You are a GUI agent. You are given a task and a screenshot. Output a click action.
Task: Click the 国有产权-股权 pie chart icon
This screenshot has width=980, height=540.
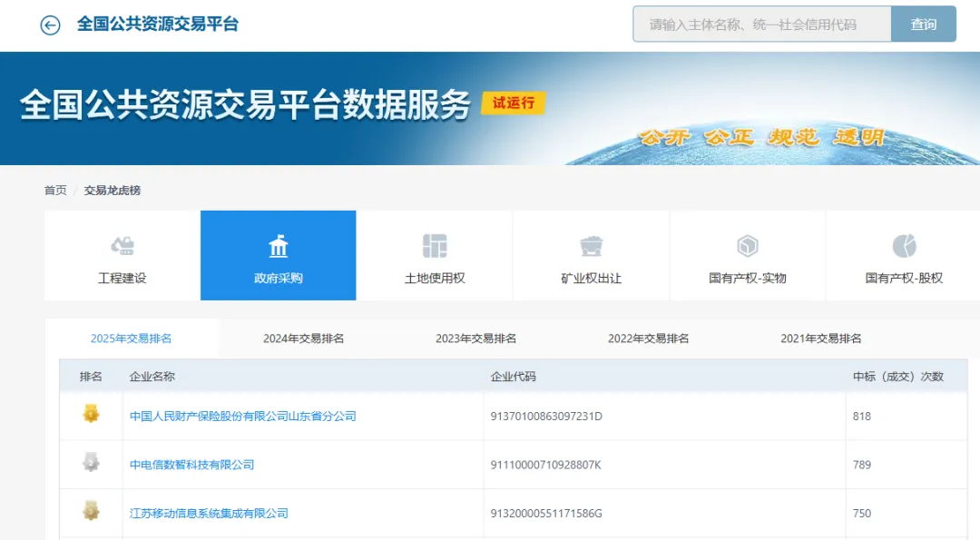tap(904, 246)
